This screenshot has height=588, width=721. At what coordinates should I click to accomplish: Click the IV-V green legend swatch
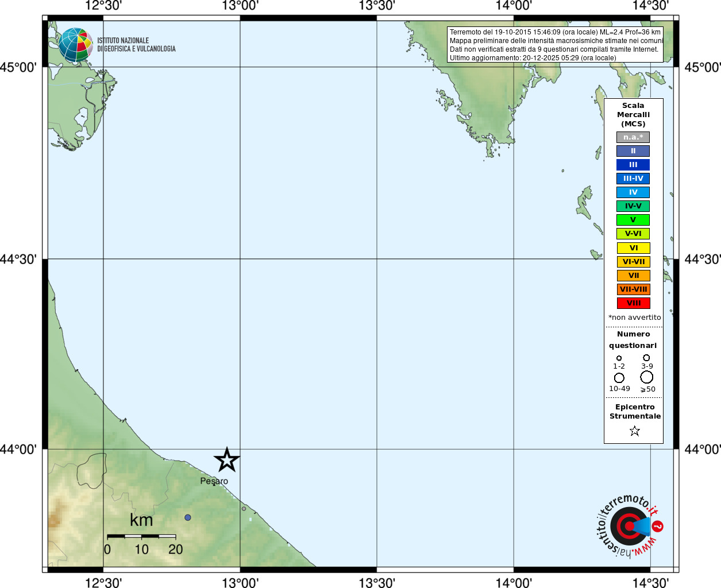(x=633, y=206)
